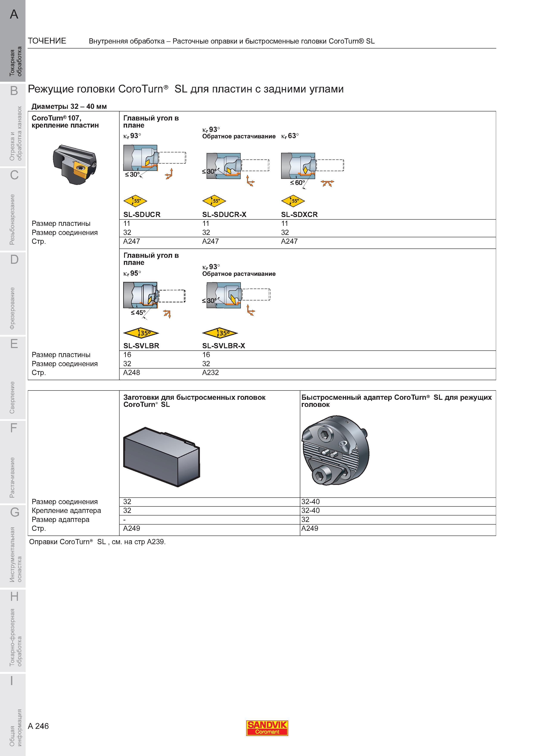Viewport: 534px width, 756px height.
Task: Open section C tab Резьбонарезание
Action: coord(13,209)
